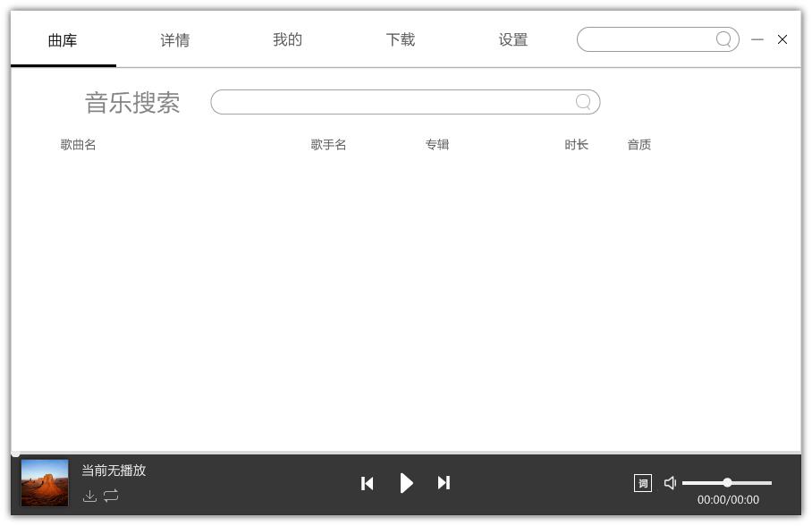Image resolution: width=812 pixels, height=526 pixels.
Task: Switch to the 详情 tab
Action: 174,40
